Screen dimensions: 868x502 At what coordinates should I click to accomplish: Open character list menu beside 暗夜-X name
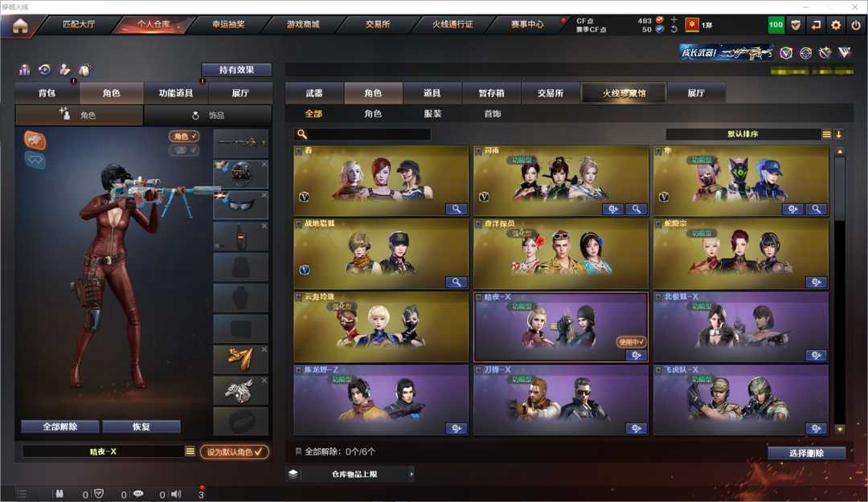pos(190,451)
